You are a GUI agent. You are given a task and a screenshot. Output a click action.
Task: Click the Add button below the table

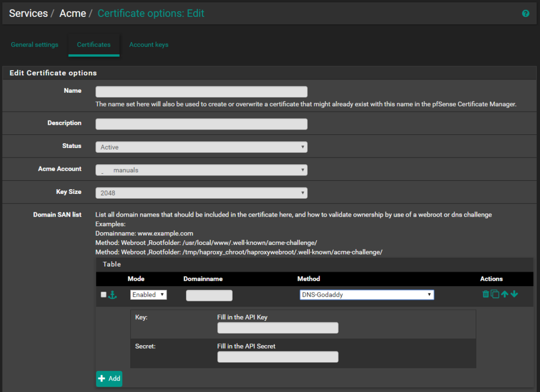(x=109, y=378)
